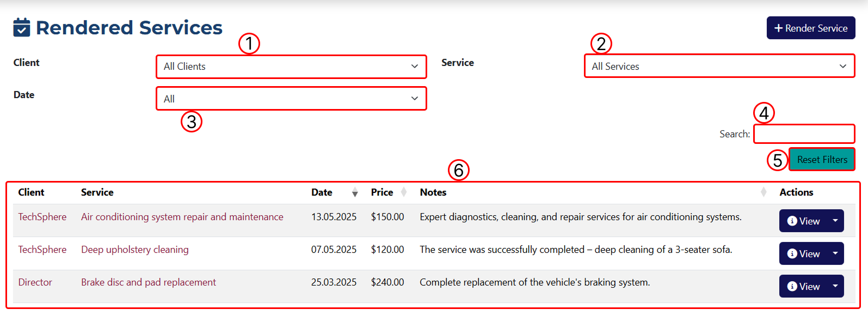Open Air conditioning system repair and maintenance link

182,217
